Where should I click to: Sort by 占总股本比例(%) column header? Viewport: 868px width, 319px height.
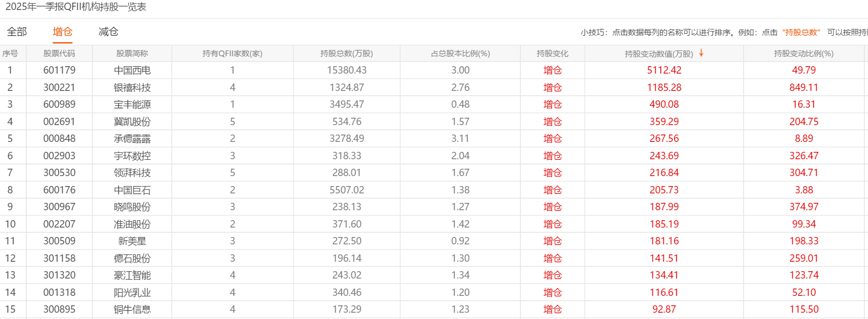460,54
